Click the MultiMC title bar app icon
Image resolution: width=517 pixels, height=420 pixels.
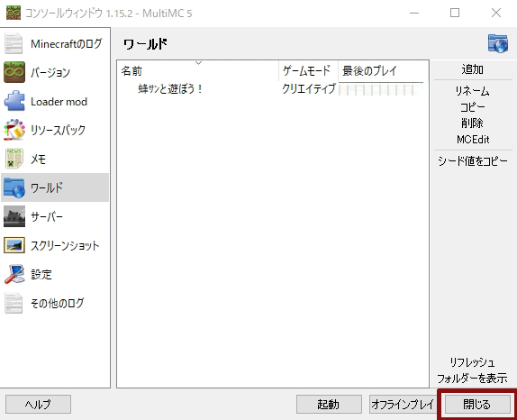pos(14,13)
